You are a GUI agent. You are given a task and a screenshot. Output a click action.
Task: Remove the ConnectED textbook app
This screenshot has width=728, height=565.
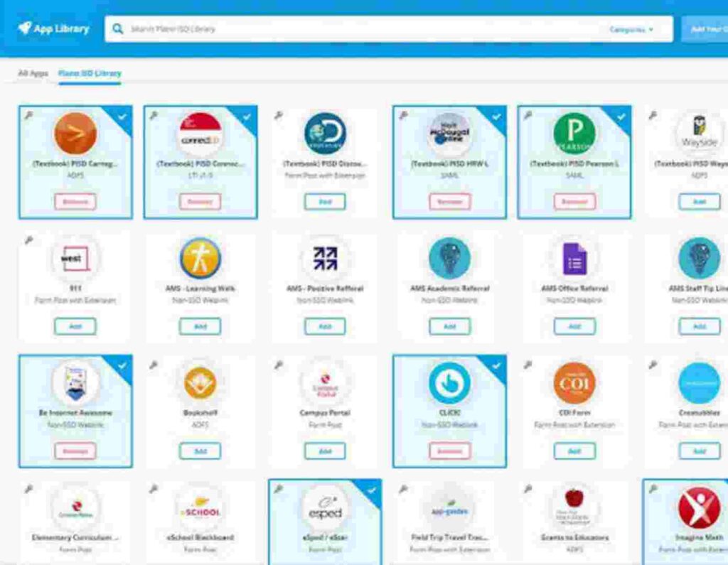point(200,202)
